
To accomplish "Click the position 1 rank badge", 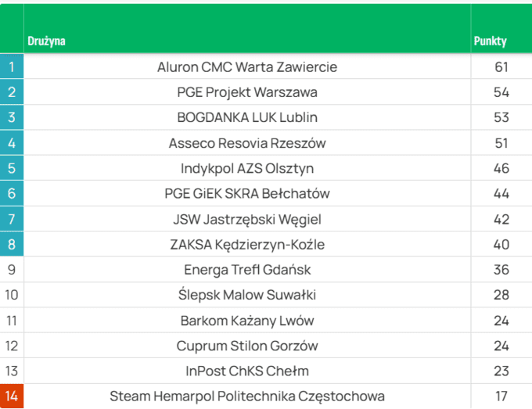I will pyautogui.click(x=12, y=67).
